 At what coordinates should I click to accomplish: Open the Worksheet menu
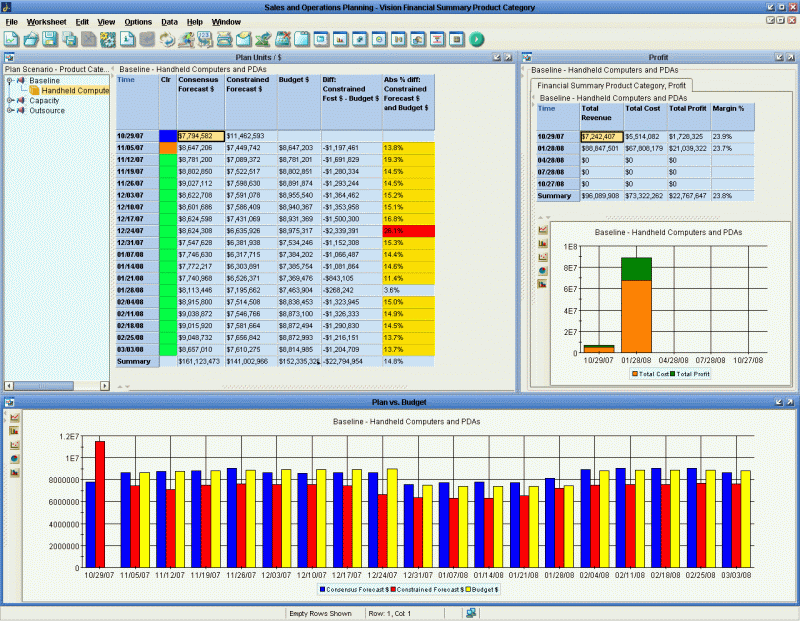click(46, 22)
